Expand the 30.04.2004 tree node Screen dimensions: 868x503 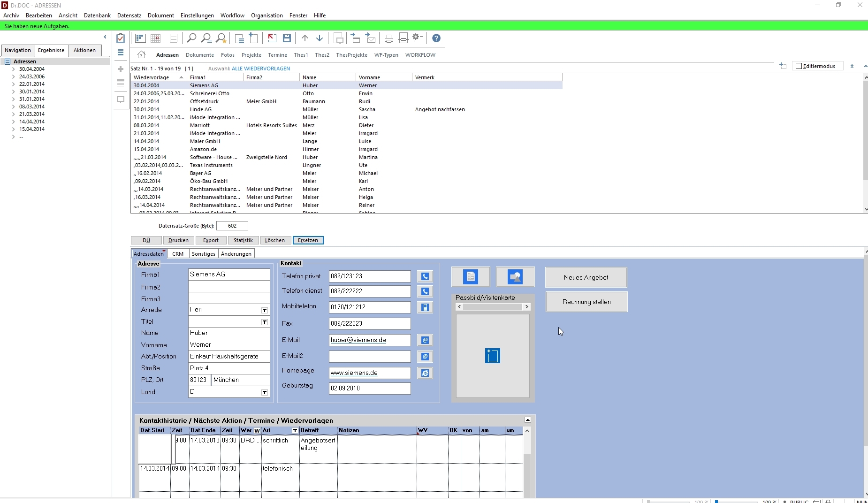coord(14,69)
